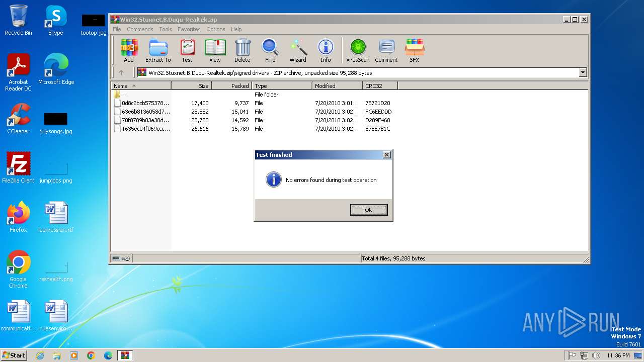Go up one folder level arrow
Viewport: 644px width, 362px height.
pos(121,72)
